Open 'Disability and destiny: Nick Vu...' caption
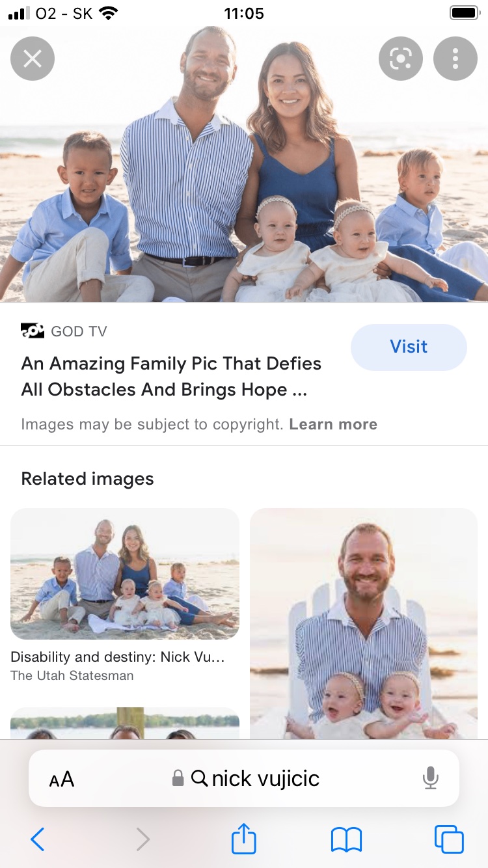This screenshot has height=868, width=488. coord(118,657)
